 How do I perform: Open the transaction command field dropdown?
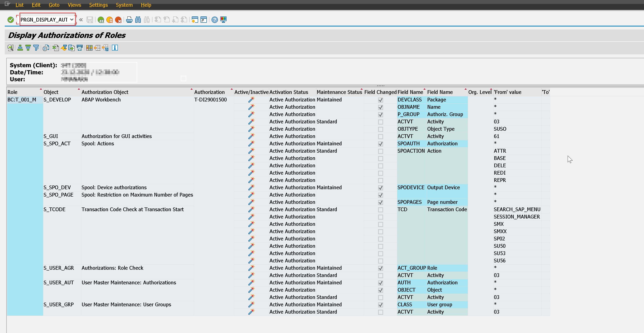pyautogui.click(x=72, y=20)
